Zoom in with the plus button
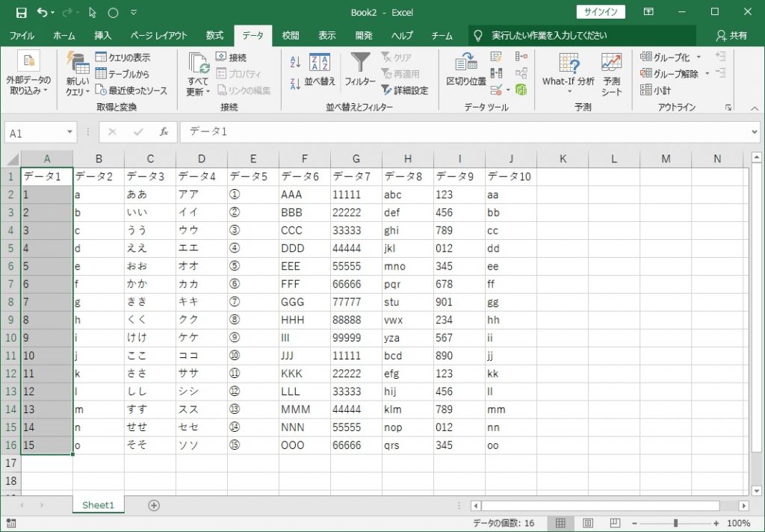The width and height of the screenshot is (765, 532). coord(716,523)
